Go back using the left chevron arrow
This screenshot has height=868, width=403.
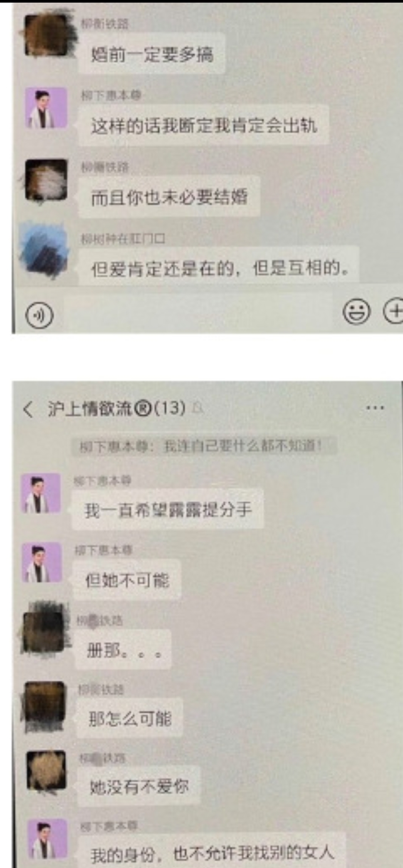(x=28, y=409)
